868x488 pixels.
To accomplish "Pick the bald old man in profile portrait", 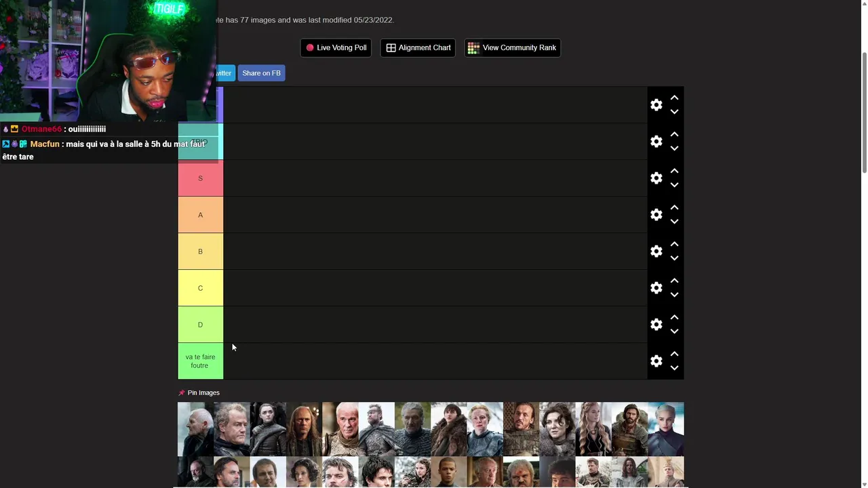I will pos(195,429).
